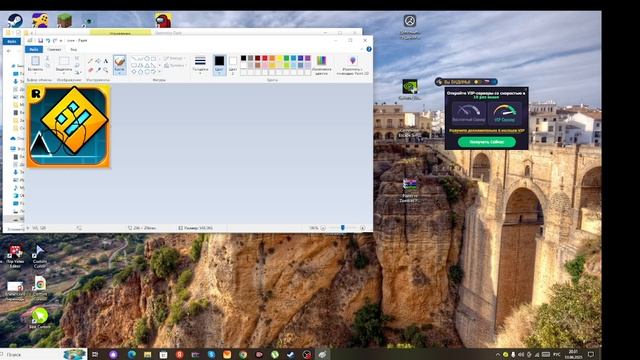Image resolution: width=640 pixels, height=360 pixels.
Task: Pick the yellow color from the palette
Action: (279, 58)
